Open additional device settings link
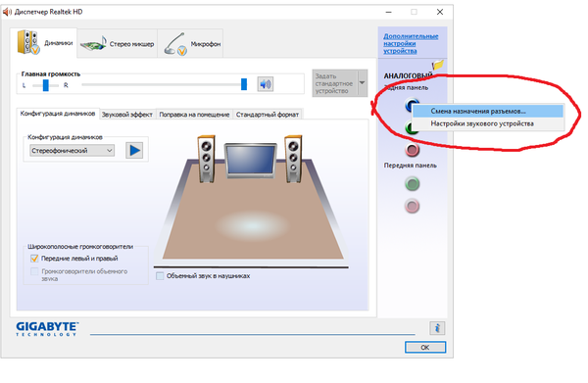588x383 pixels. 411,43
